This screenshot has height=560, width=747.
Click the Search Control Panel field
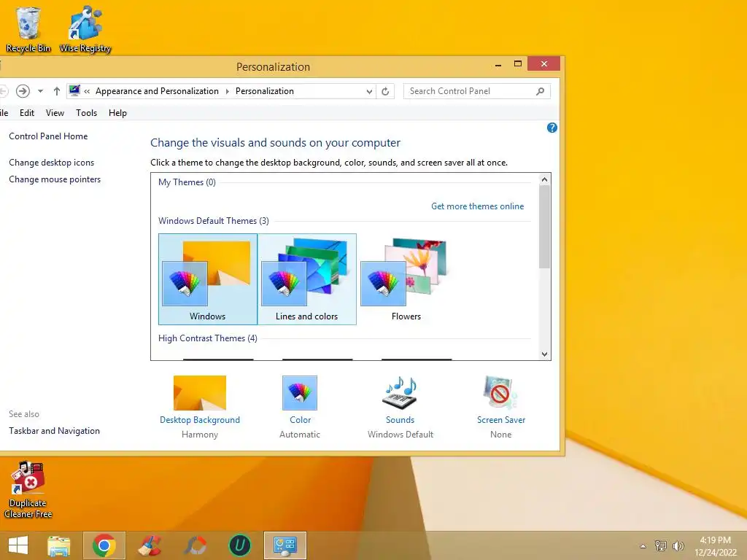click(477, 91)
